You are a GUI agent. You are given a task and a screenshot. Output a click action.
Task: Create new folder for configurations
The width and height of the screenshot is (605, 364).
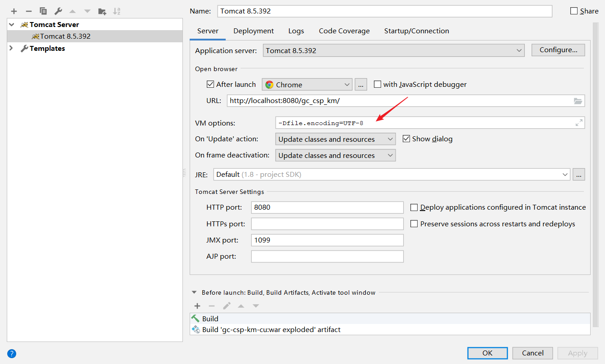pyautogui.click(x=102, y=11)
